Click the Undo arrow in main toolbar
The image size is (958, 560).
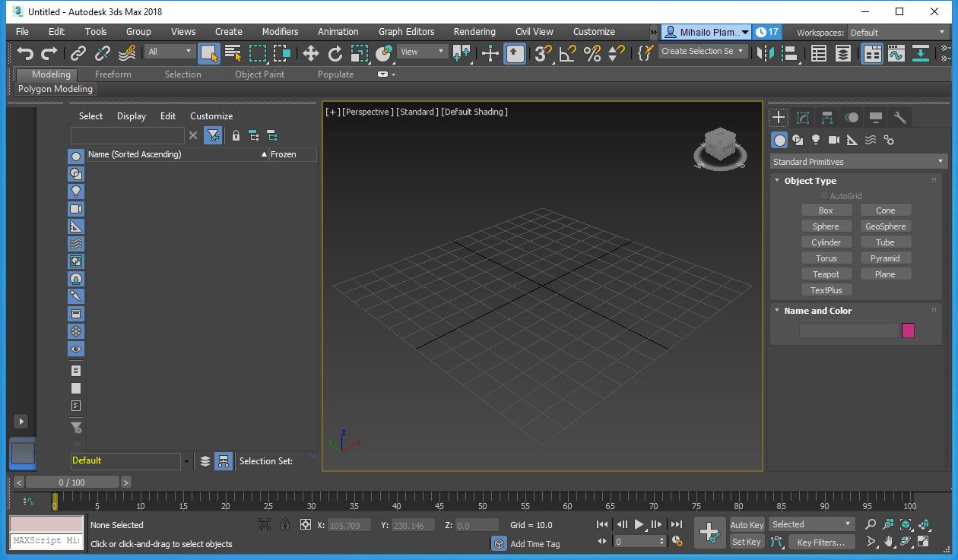tap(26, 53)
